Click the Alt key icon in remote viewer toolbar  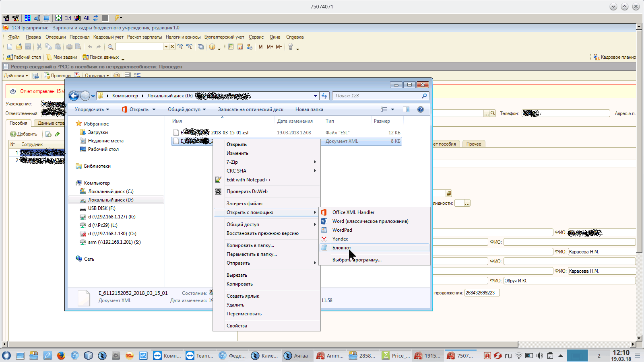pos(87,18)
